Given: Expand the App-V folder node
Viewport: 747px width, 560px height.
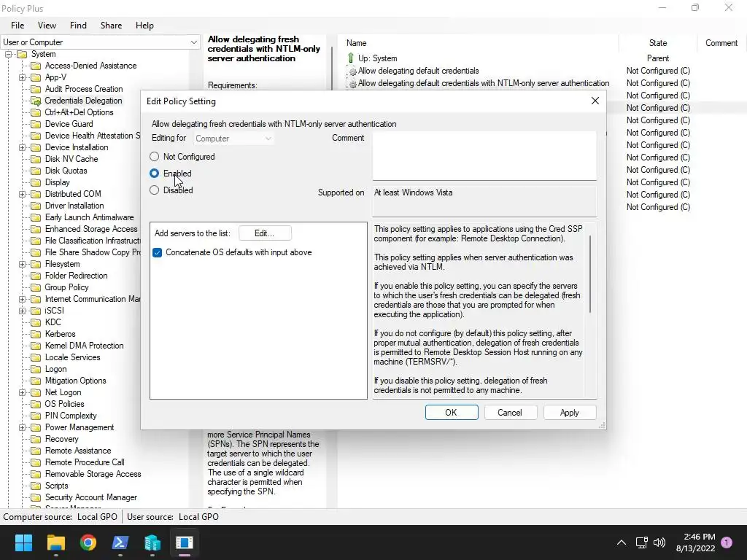Looking at the screenshot, I should 23,77.
